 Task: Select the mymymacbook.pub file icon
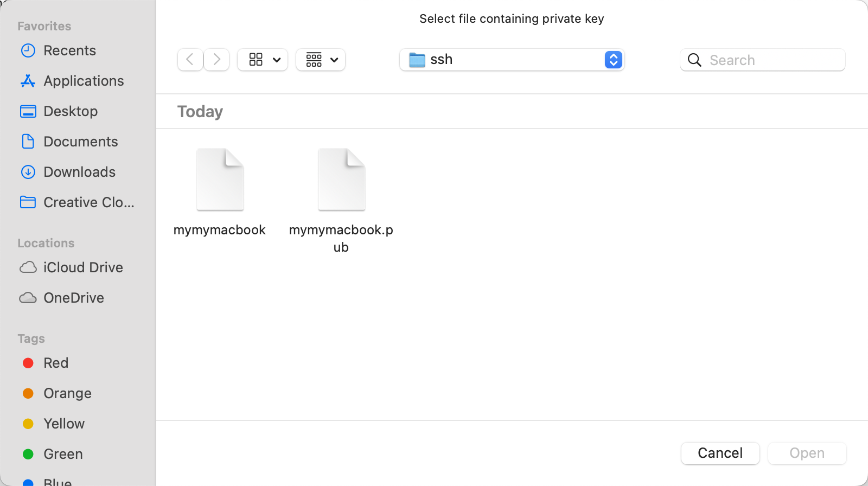click(x=341, y=180)
